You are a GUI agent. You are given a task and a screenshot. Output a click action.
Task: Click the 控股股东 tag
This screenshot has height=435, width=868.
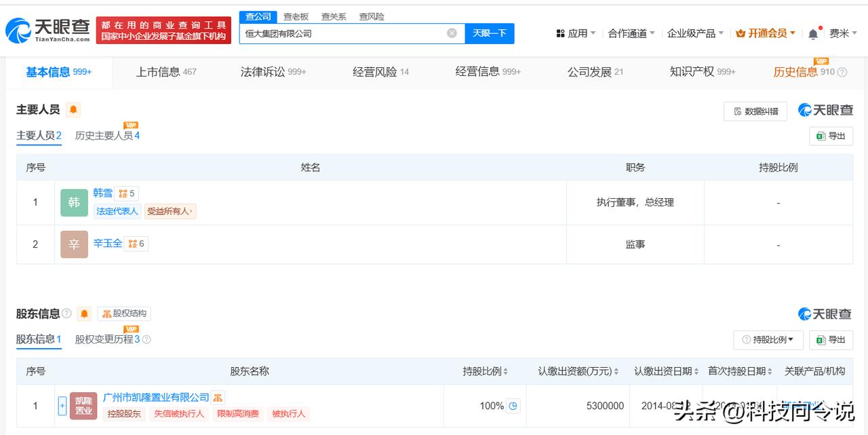pyautogui.click(x=124, y=413)
